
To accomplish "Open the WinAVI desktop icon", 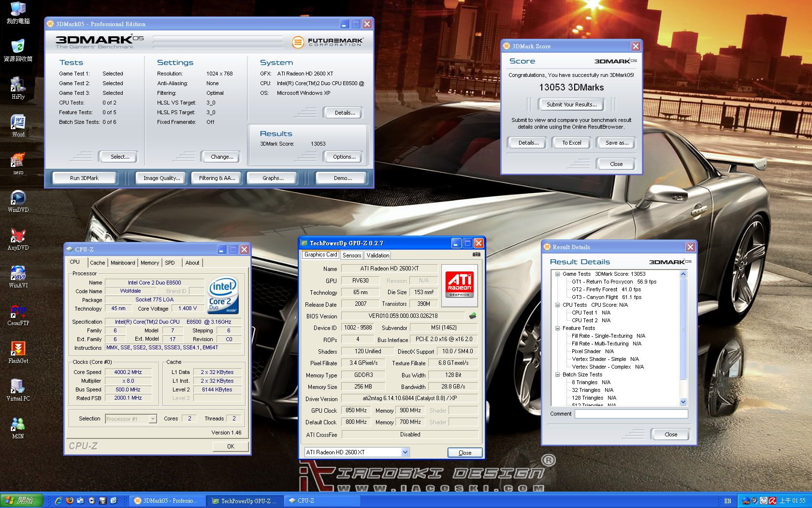I will coord(18,276).
